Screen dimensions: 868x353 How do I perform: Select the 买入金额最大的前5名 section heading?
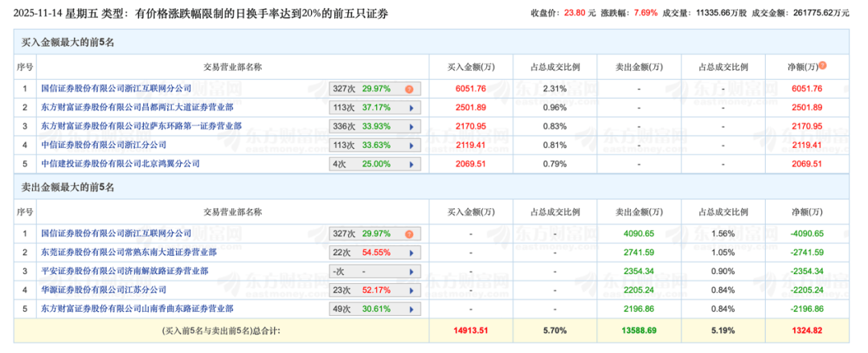point(67,43)
